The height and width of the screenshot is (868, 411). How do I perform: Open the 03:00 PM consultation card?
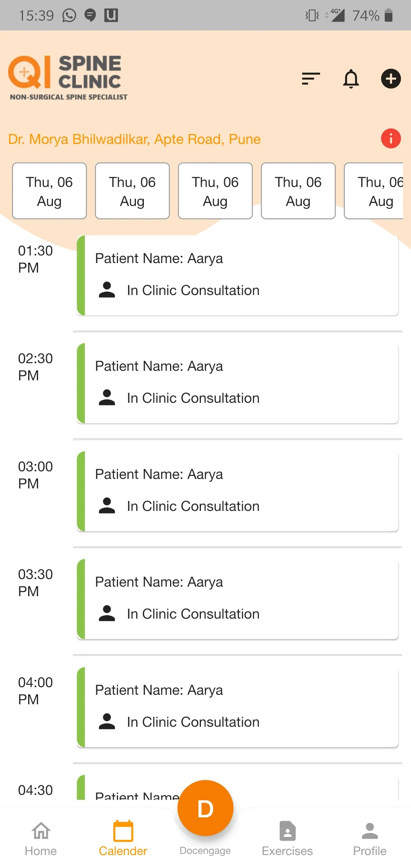(237, 491)
